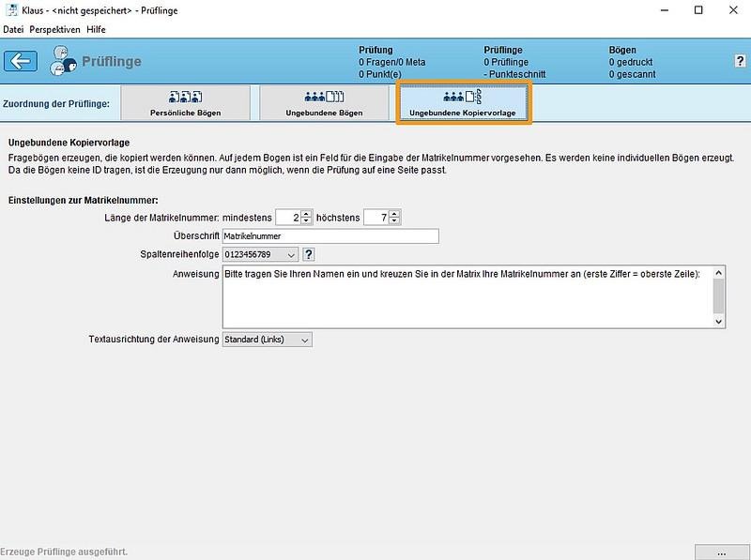Click the '...' button in status bar
The width and height of the screenshot is (751, 560).
point(721,552)
